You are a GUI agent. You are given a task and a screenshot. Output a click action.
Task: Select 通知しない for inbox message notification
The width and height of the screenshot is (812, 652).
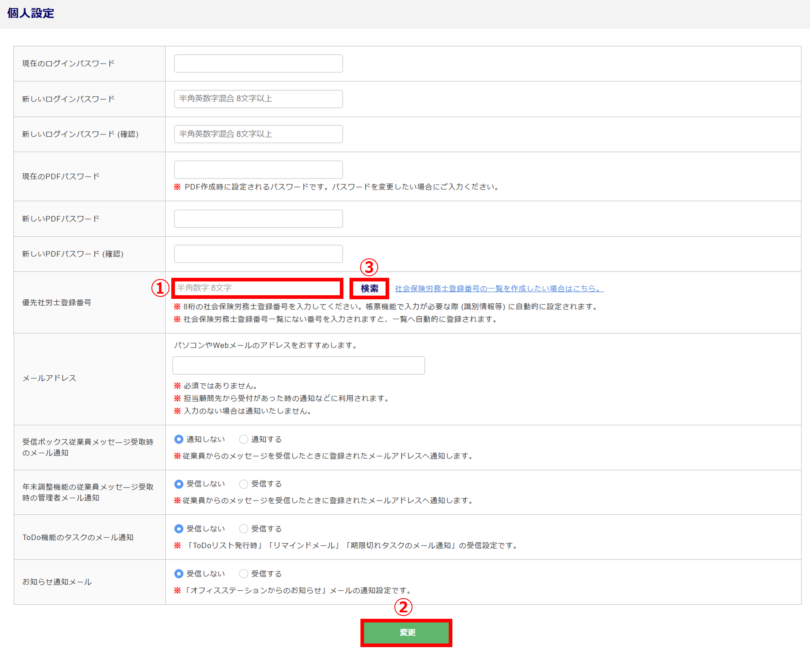pos(179,439)
